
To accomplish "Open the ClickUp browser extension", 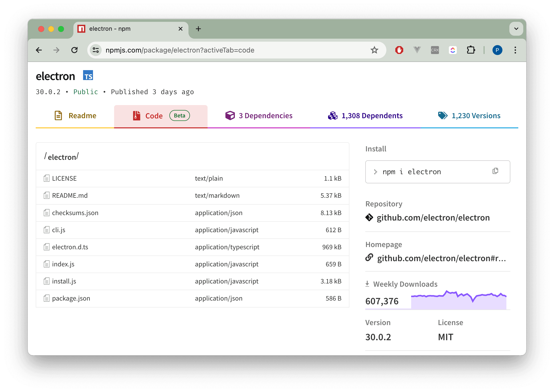I will (453, 50).
